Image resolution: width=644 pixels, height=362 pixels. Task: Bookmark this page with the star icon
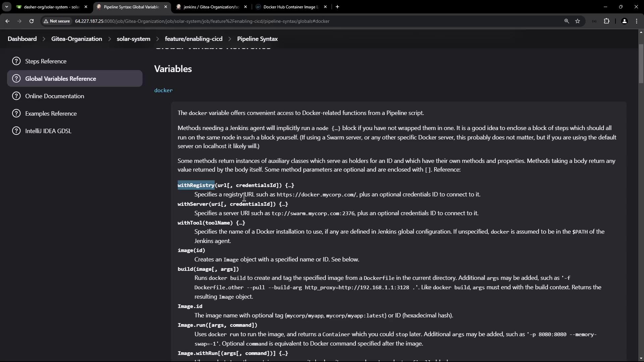coord(578,21)
